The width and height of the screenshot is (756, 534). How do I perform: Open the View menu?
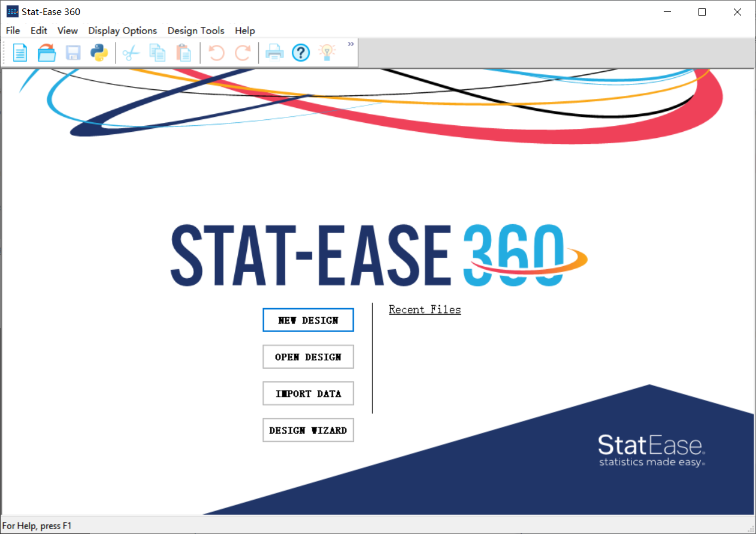pos(68,31)
